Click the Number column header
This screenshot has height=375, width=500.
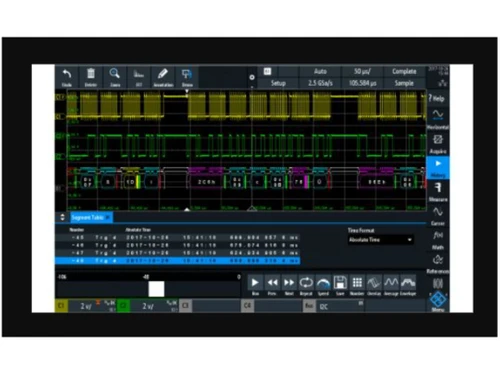(77, 230)
